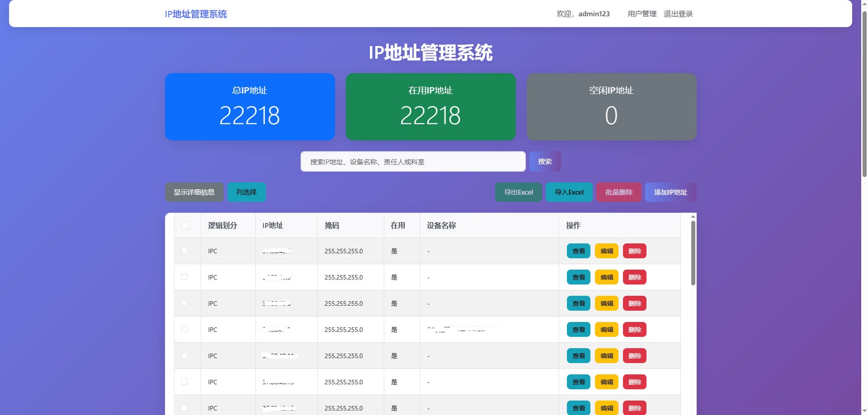Image resolution: width=868 pixels, height=415 pixels.
Task: Click the 导入Excel button
Action: click(569, 192)
